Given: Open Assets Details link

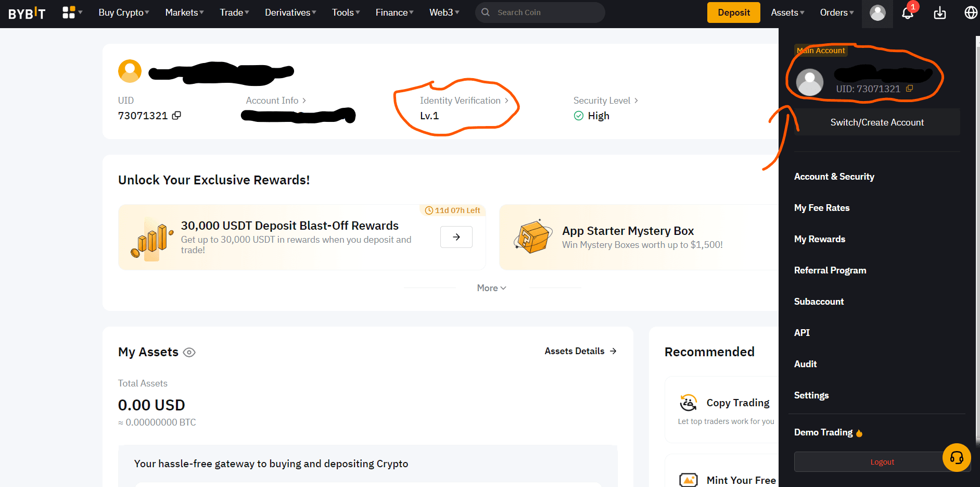Looking at the screenshot, I should (581, 351).
